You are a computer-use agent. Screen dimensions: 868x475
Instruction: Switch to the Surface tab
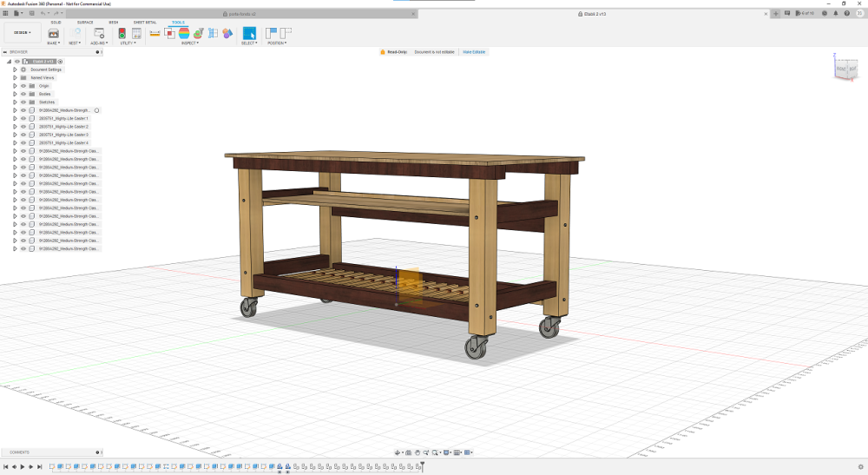coord(85,22)
